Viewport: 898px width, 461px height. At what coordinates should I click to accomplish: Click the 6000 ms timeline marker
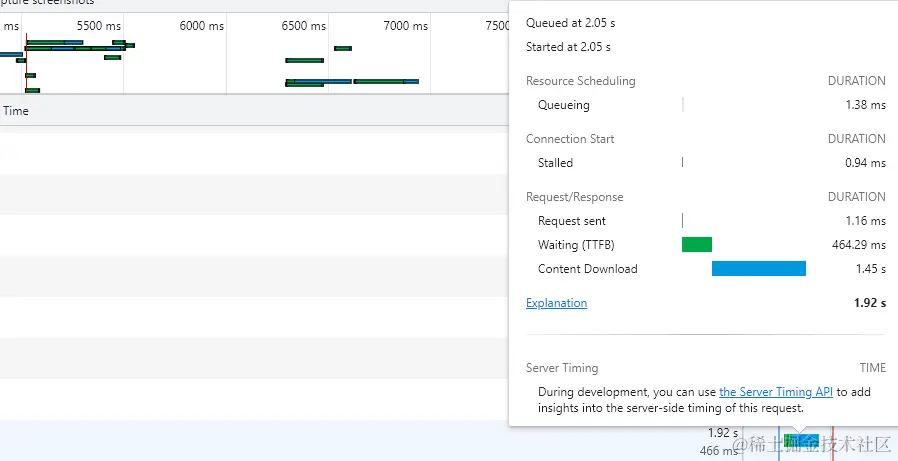click(x=202, y=26)
